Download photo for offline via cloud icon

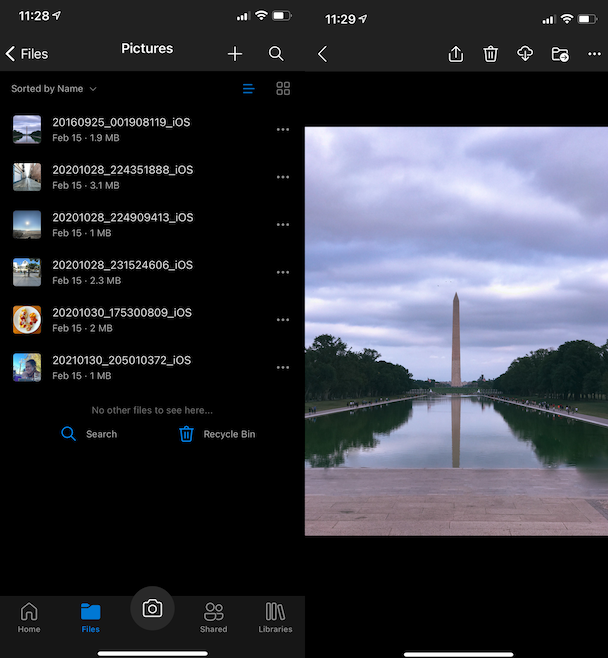point(525,54)
